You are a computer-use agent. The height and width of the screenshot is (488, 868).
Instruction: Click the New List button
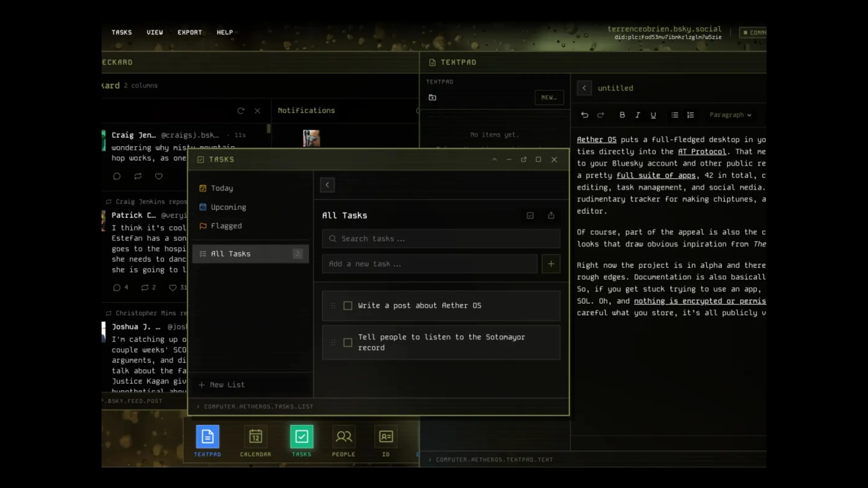222,385
